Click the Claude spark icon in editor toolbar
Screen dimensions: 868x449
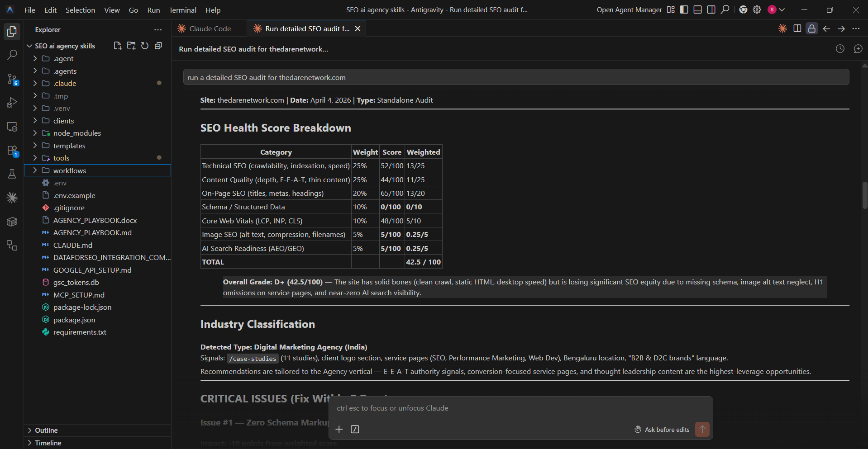pos(782,28)
